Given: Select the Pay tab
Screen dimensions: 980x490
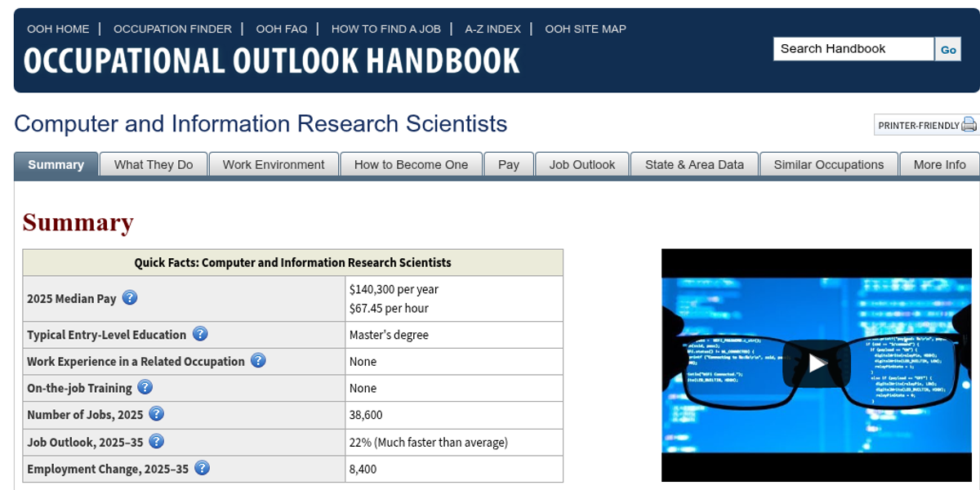Looking at the screenshot, I should tap(509, 164).
